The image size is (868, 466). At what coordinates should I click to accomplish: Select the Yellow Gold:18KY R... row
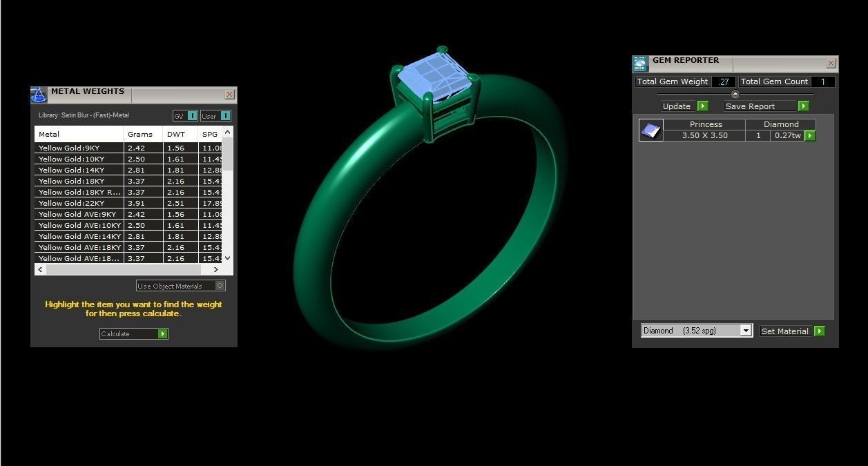pyautogui.click(x=128, y=192)
